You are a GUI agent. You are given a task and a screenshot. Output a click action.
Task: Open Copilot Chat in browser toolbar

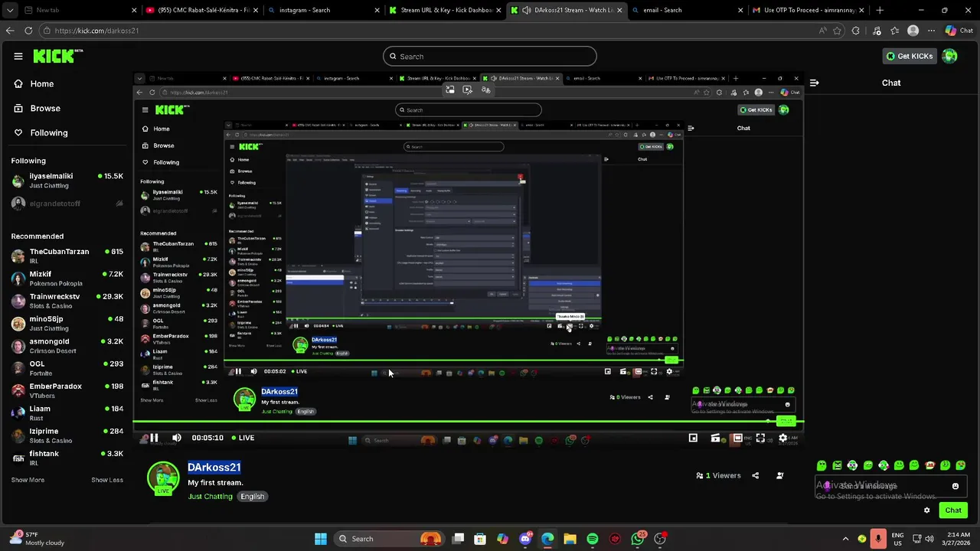[x=960, y=31]
